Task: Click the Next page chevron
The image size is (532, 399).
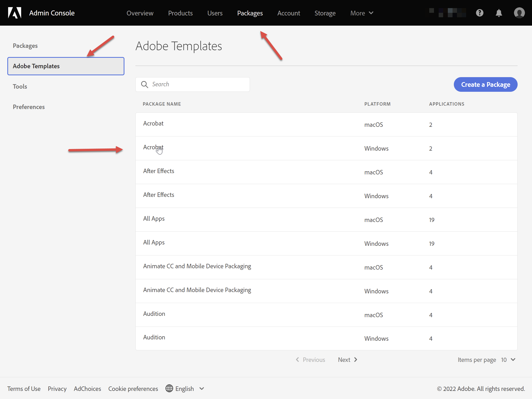Action: (356, 360)
